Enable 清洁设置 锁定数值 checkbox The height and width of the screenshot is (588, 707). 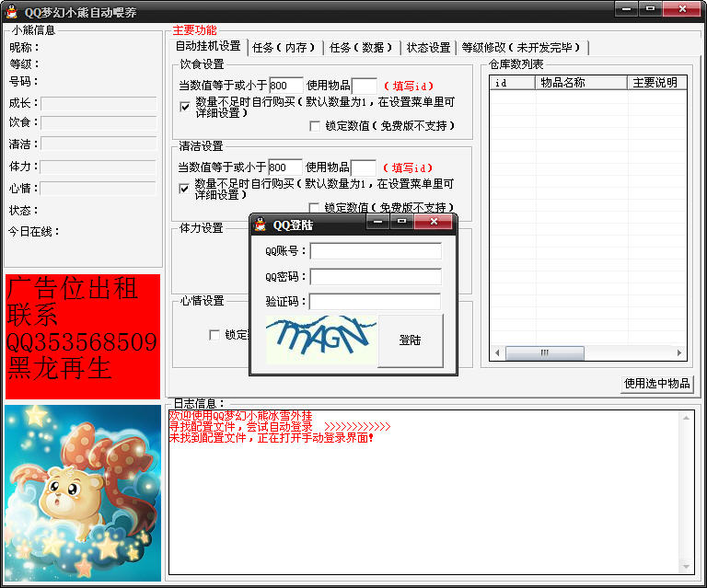[x=314, y=208]
